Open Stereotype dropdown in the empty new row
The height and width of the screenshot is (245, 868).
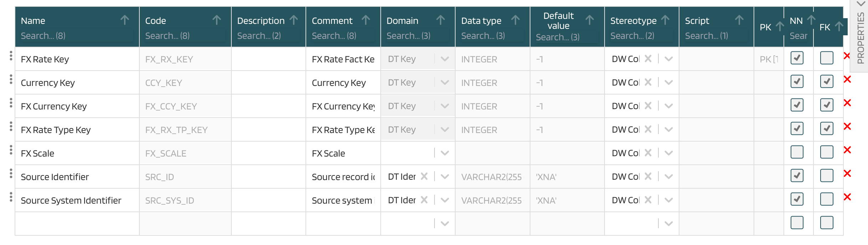click(669, 224)
